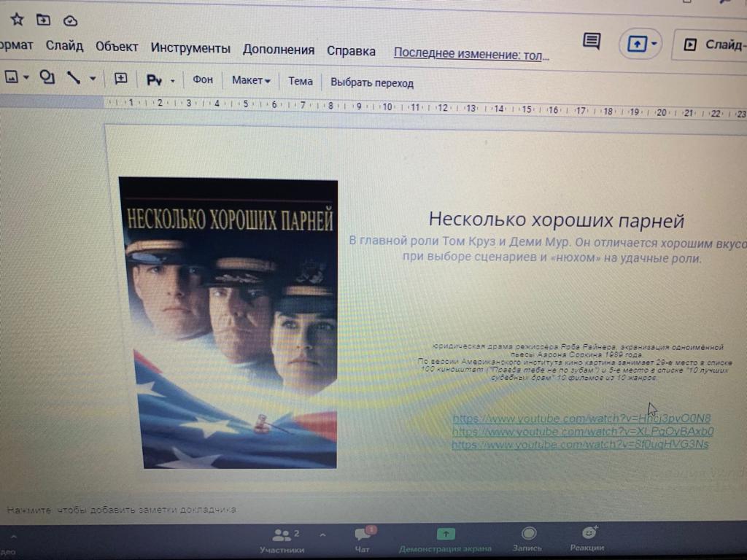
Task: Open the first YouTube link on slide
Action: pos(581,419)
